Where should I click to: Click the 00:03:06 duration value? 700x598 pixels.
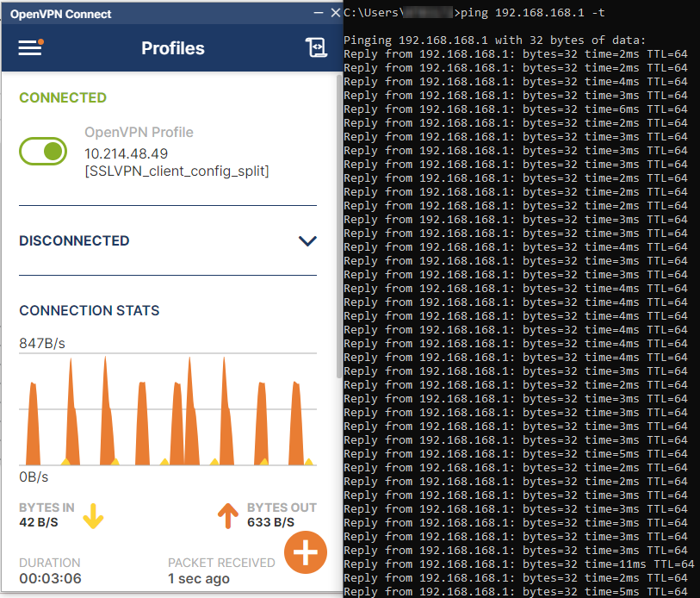(x=51, y=578)
